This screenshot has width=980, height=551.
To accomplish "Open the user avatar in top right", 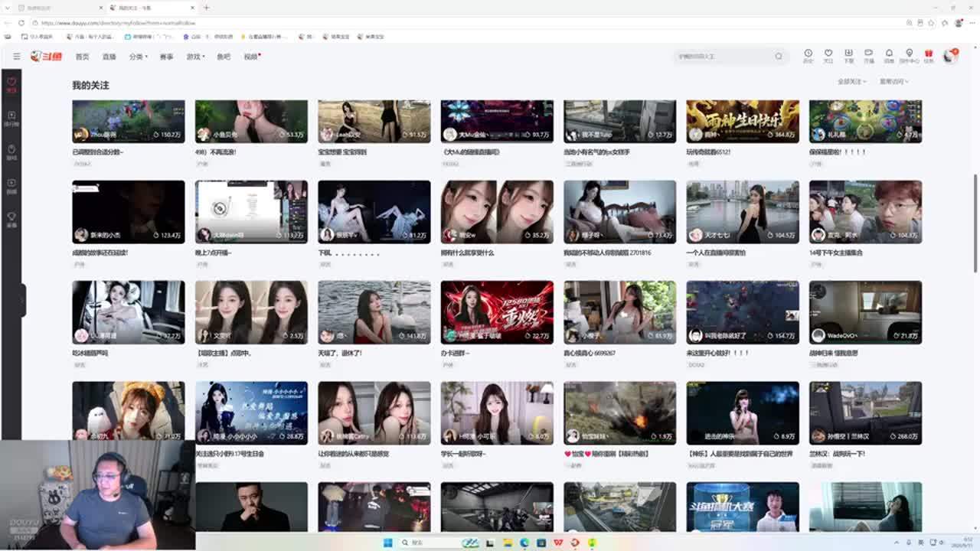I will [950, 56].
